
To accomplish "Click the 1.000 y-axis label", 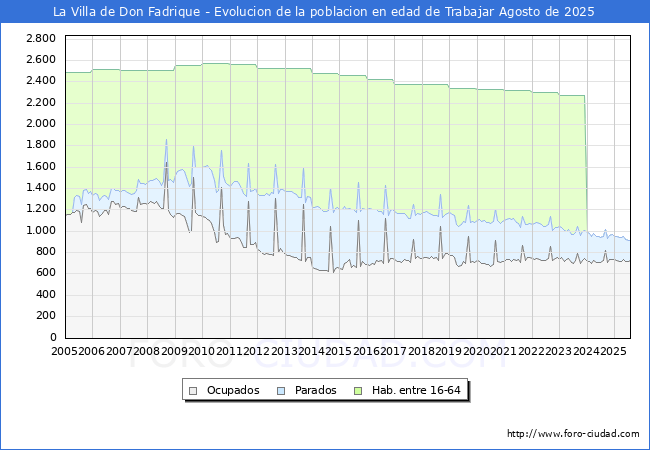I will [41, 230].
